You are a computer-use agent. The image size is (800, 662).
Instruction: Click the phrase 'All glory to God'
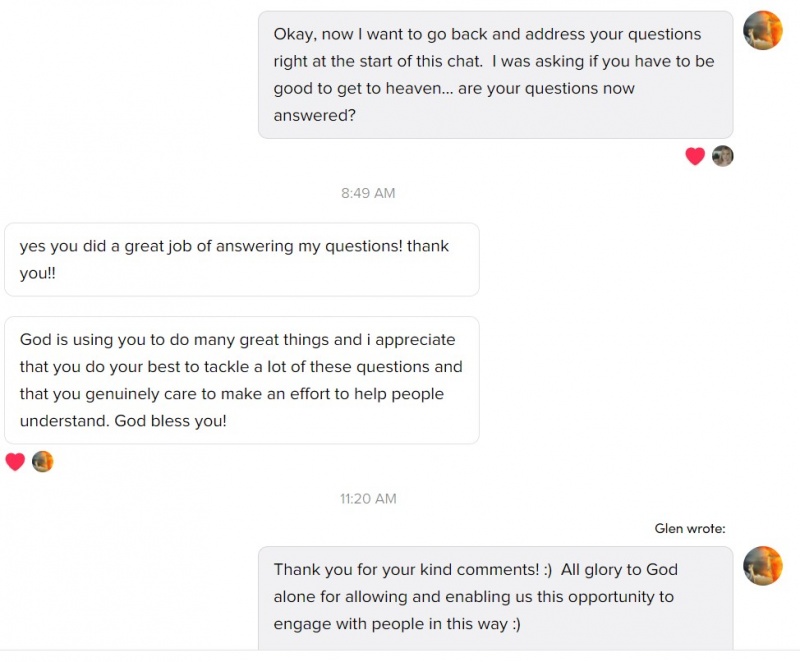click(x=619, y=570)
